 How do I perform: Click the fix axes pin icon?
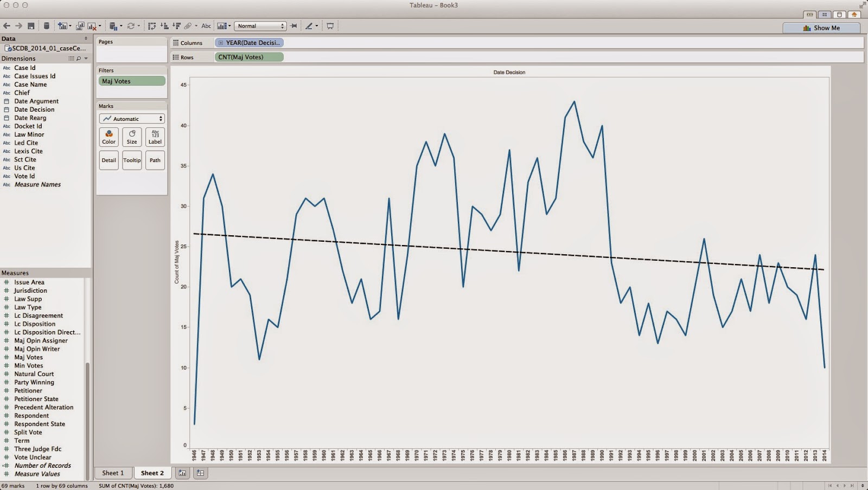[x=293, y=26]
